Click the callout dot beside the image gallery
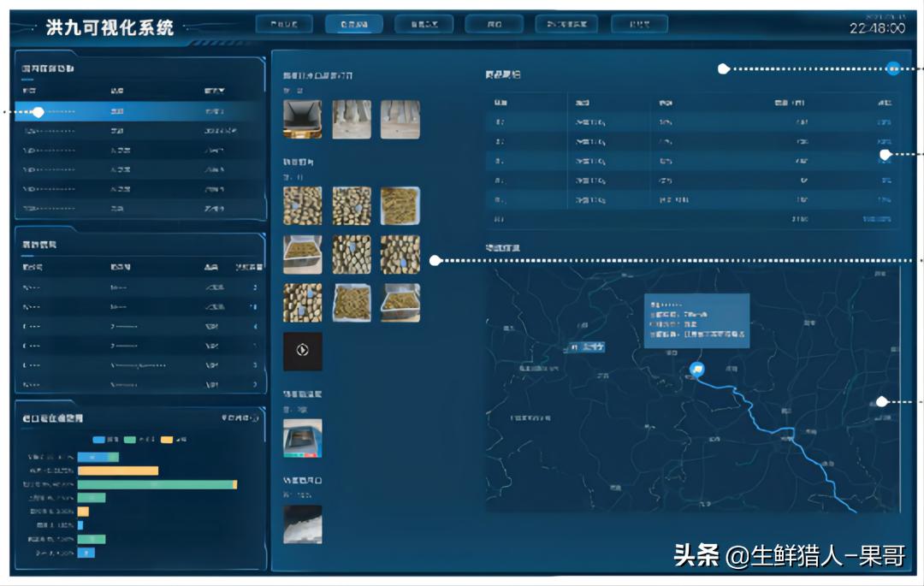 click(435, 259)
